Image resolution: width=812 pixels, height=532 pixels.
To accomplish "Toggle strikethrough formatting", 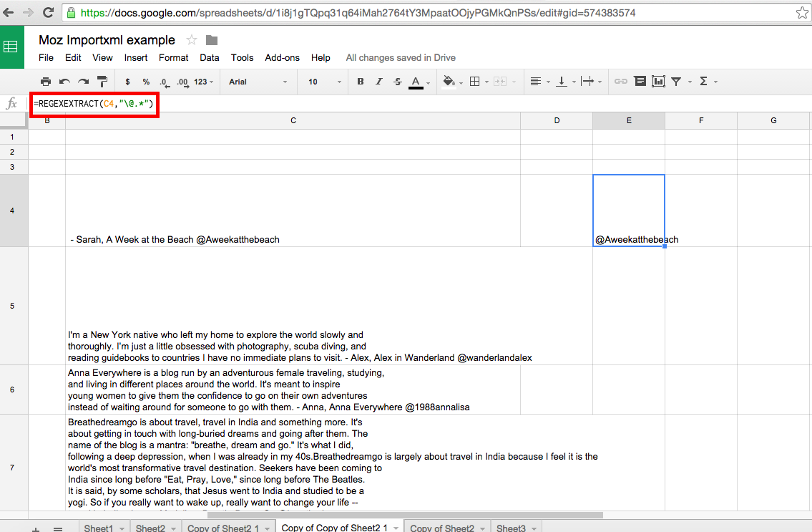I will 398,82.
